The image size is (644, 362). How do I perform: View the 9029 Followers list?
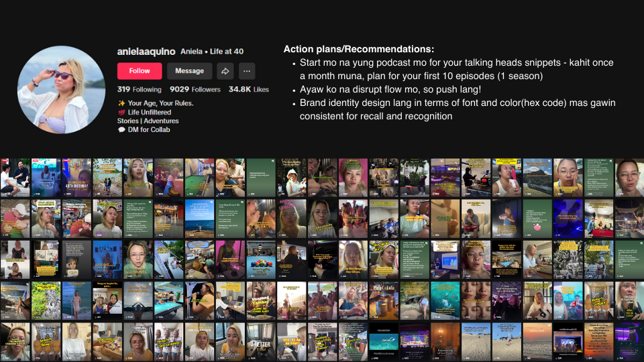point(195,89)
